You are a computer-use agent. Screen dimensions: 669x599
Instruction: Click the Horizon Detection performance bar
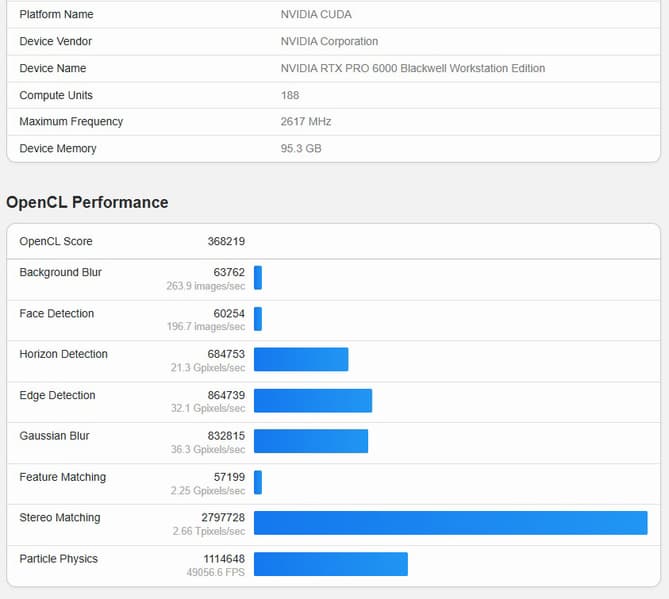coord(300,359)
